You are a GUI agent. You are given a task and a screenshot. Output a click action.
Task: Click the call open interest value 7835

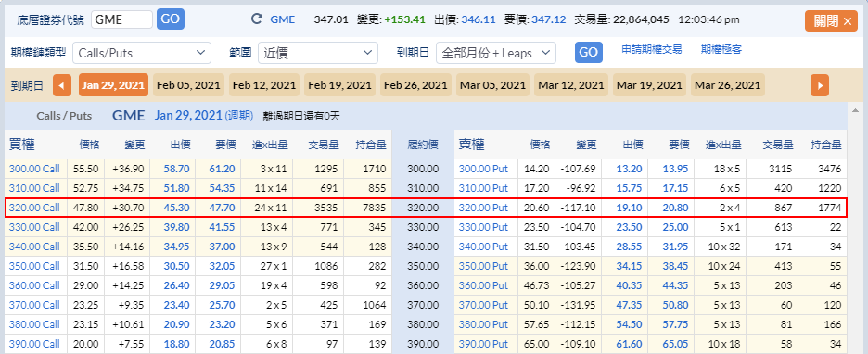(x=376, y=208)
